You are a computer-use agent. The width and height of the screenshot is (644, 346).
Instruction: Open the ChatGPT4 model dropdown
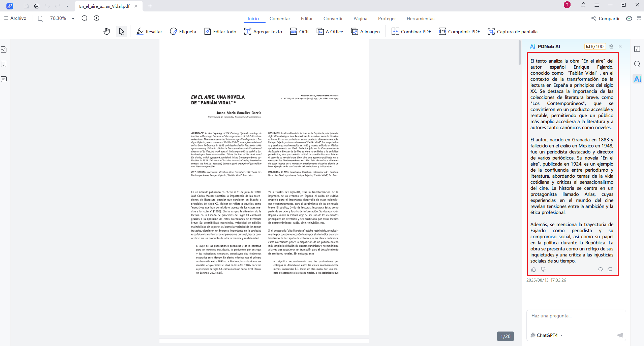tap(547, 335)
